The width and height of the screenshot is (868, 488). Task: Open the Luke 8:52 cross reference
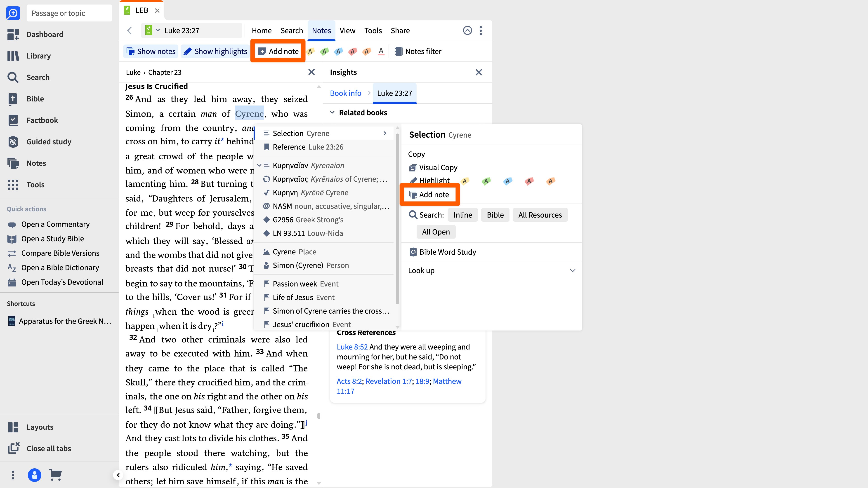click(352, 347)
